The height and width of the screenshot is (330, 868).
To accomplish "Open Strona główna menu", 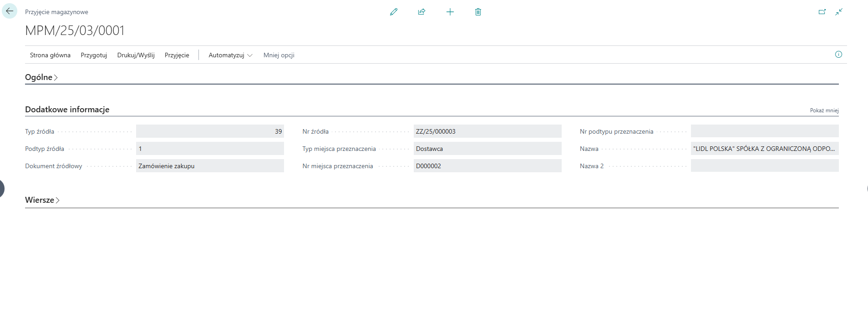I will pos(50,55).
